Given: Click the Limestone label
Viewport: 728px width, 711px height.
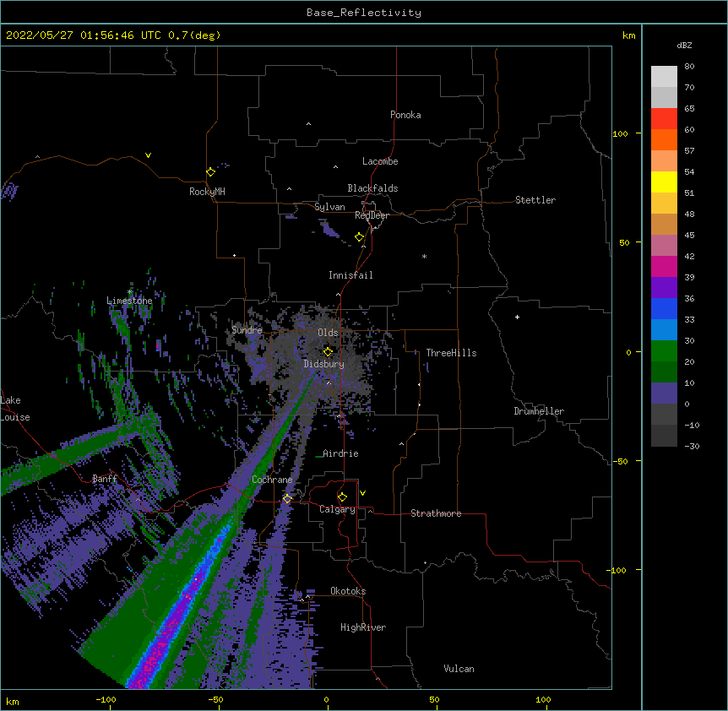Looking at the screenshot, I should [x=129, y=301].
